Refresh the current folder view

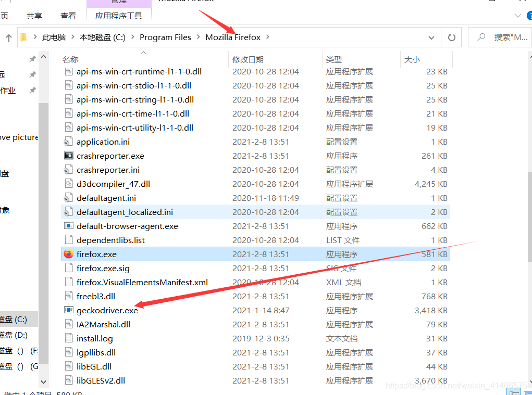[x=451, y=37]
